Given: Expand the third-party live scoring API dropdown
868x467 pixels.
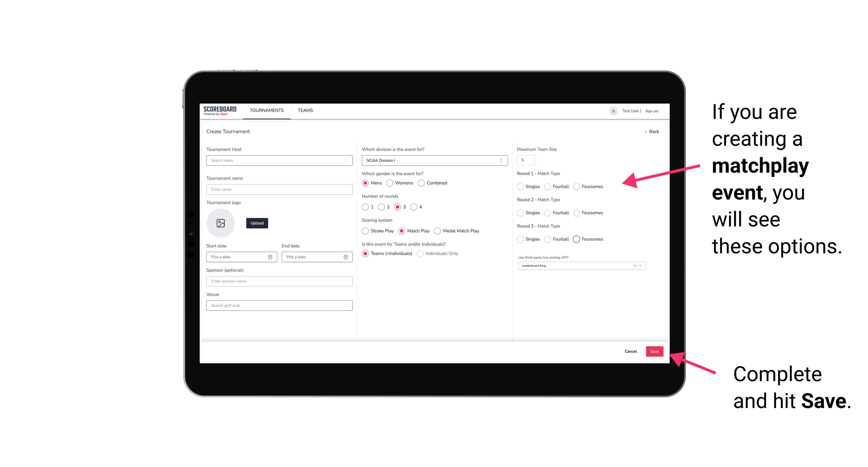Looking at the screenshot, I should coord(640,266).
